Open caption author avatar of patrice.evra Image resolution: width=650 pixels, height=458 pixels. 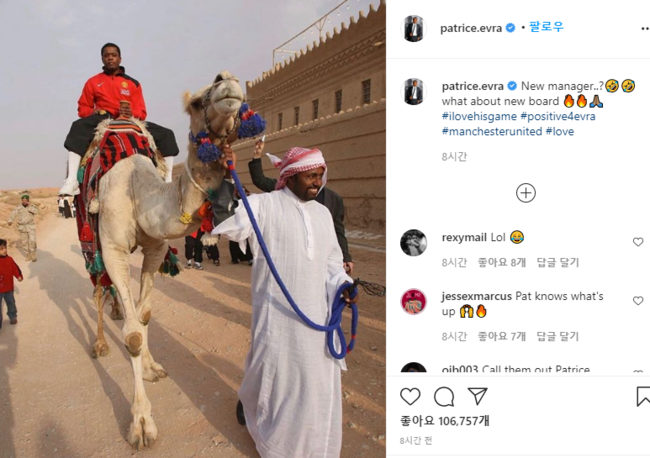coord(413,91)
